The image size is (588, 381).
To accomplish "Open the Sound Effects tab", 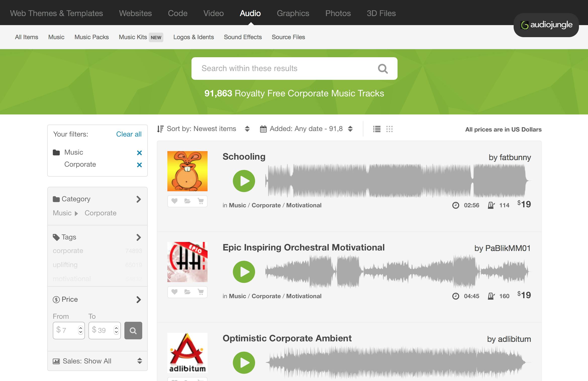I will [x=243, y=37].
